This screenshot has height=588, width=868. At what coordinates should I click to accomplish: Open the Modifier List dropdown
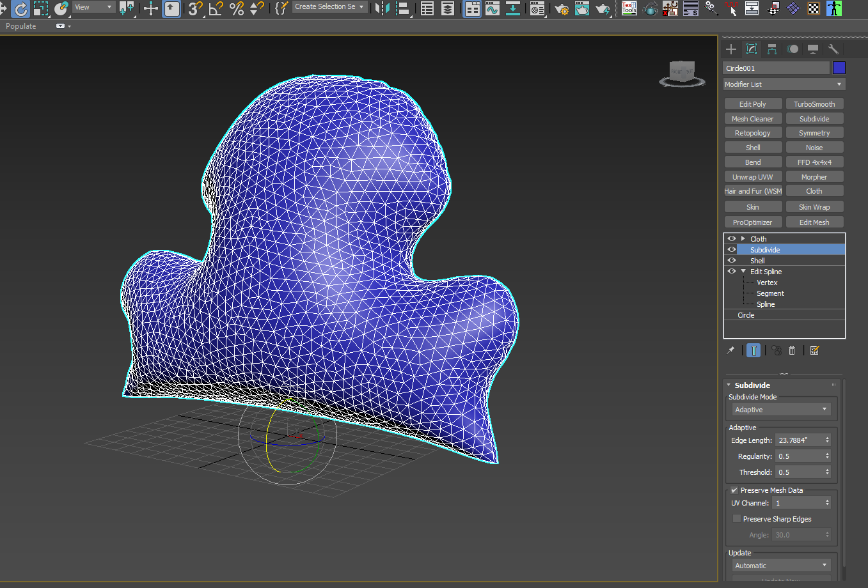click(x=784, y=84)
